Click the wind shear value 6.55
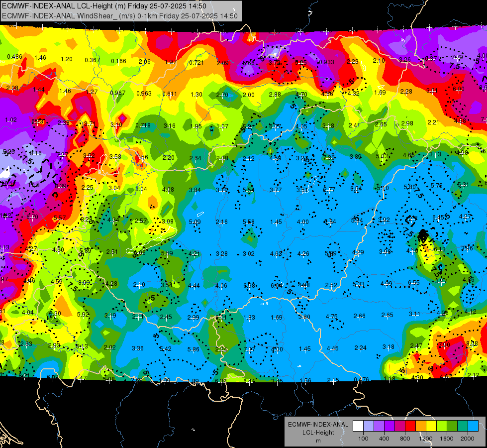The height and width of the screenshot is (448, 487). point(414,282)
